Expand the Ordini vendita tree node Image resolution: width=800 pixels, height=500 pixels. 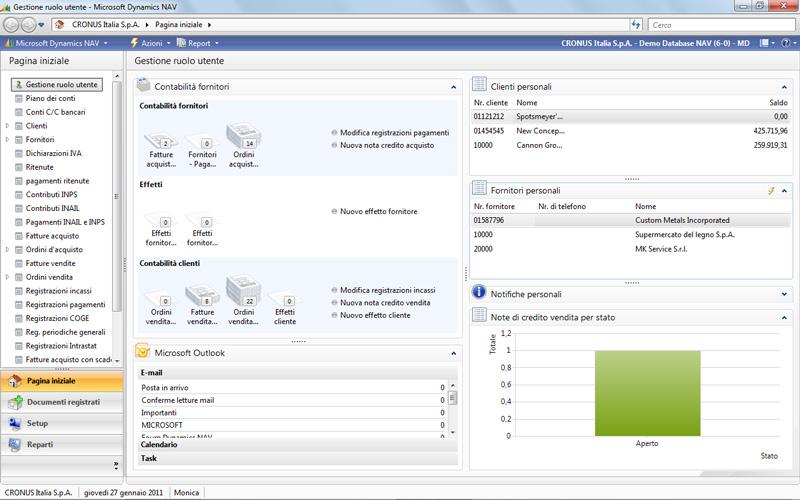[x=8, y=277]
